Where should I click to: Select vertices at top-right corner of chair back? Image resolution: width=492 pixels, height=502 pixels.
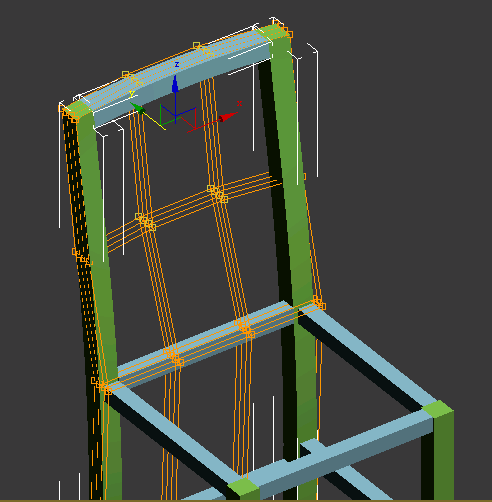pyautogui.click(x=282, y=28)
